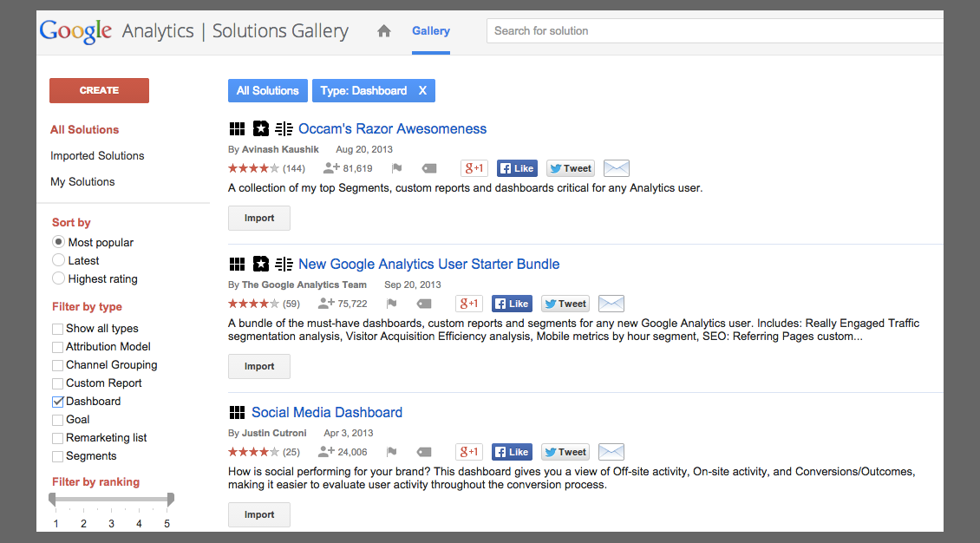Click custom report icon for Occam's Razor Awesomeness
980x543 pixels.
(284, 128)
